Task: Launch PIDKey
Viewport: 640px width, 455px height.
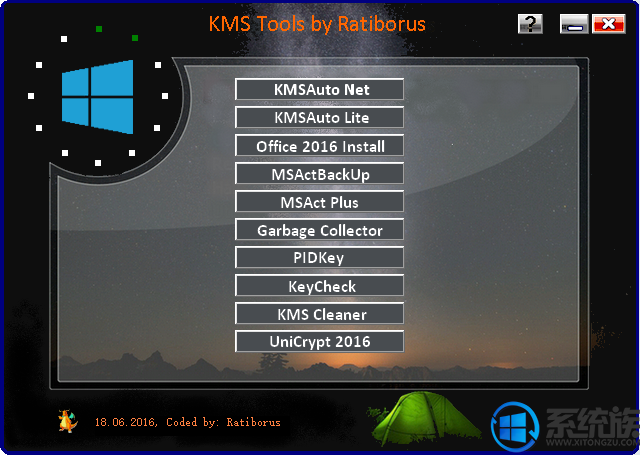Action: pyautogui.click(x=319, y=257)
